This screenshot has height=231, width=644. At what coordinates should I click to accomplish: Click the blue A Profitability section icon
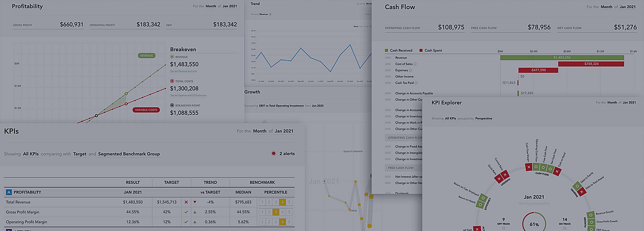click(x=9, y=192)
